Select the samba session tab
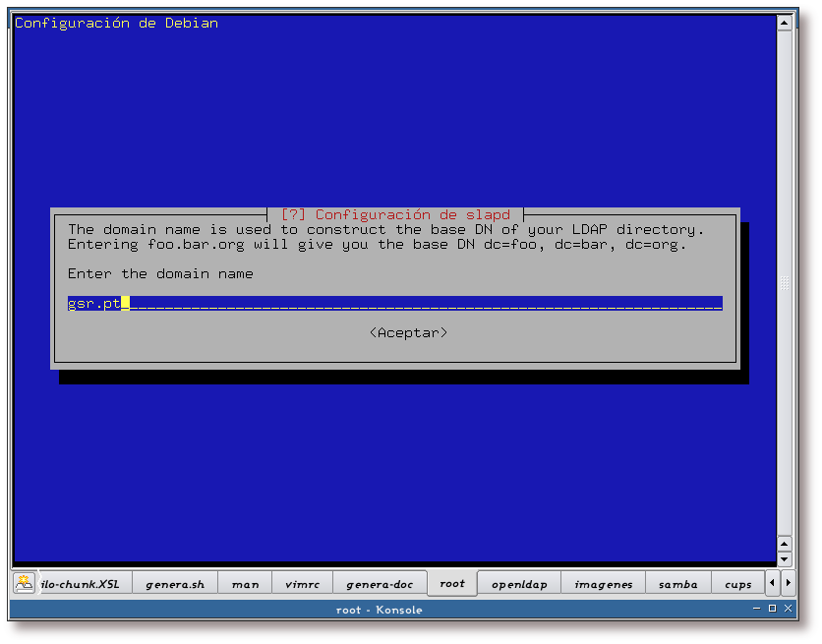The image size is (822, 644). [677, 584]
